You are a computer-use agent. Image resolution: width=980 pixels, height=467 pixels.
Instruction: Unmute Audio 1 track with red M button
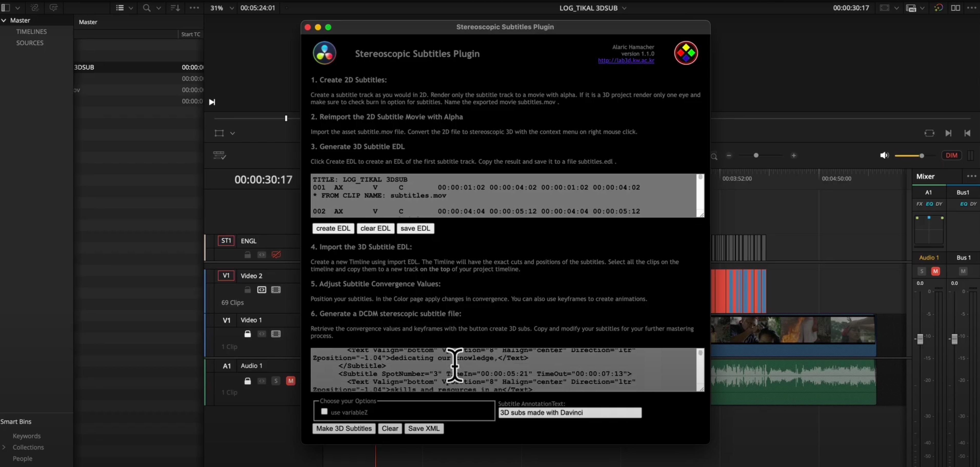tap(291, 381)
